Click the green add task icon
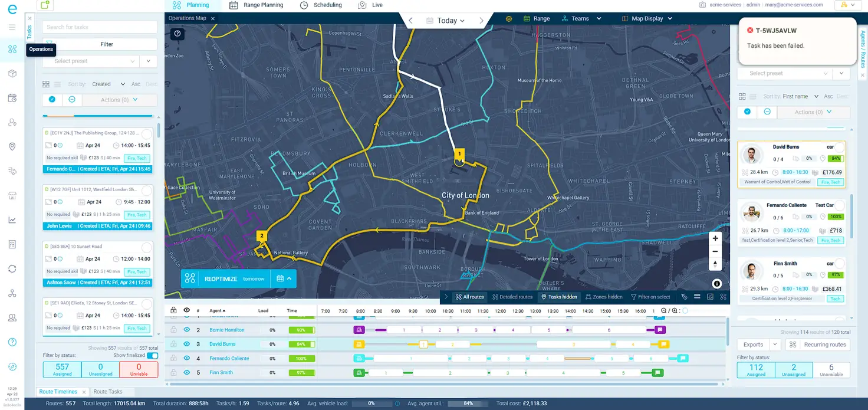Screen dimensions: 868x410 (44, 5)
